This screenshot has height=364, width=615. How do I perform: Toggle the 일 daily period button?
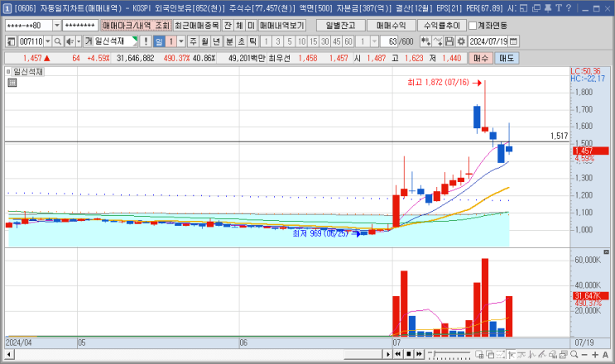pyautogui.click(x=159, y=41)
